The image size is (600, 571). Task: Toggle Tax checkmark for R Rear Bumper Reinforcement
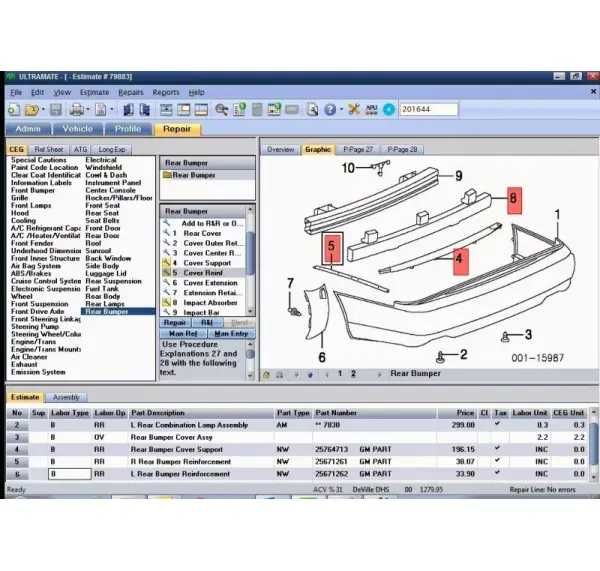click(497, 460)
